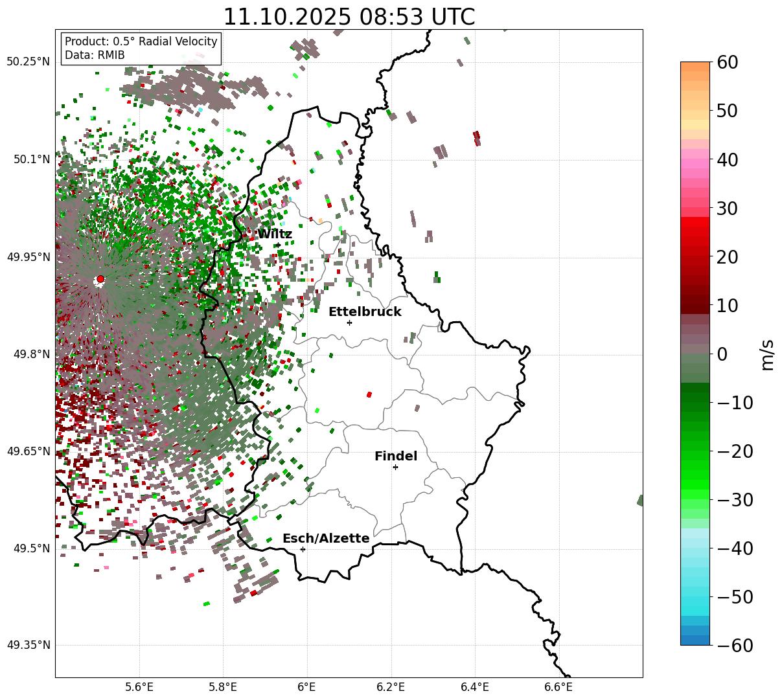
Task: Click the colorbar value −40
Action: click(x=735, y=548)
